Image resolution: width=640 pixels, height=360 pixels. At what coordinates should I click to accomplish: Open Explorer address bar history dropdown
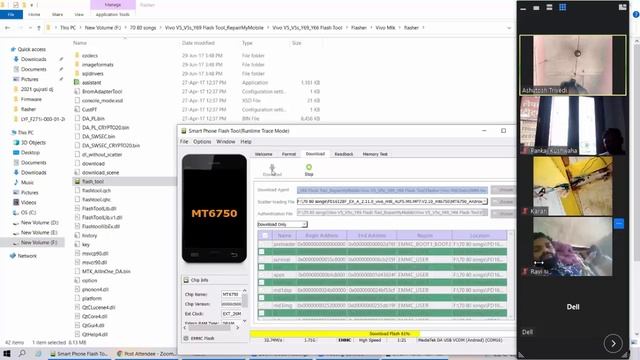click(x=509, y=28)
